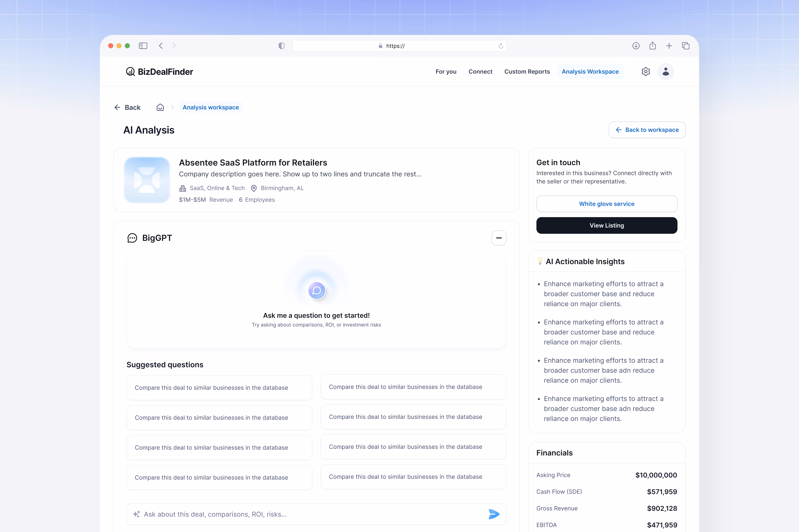799x532 pixels.
Task: Click the location pin icon
Action: 254,188
